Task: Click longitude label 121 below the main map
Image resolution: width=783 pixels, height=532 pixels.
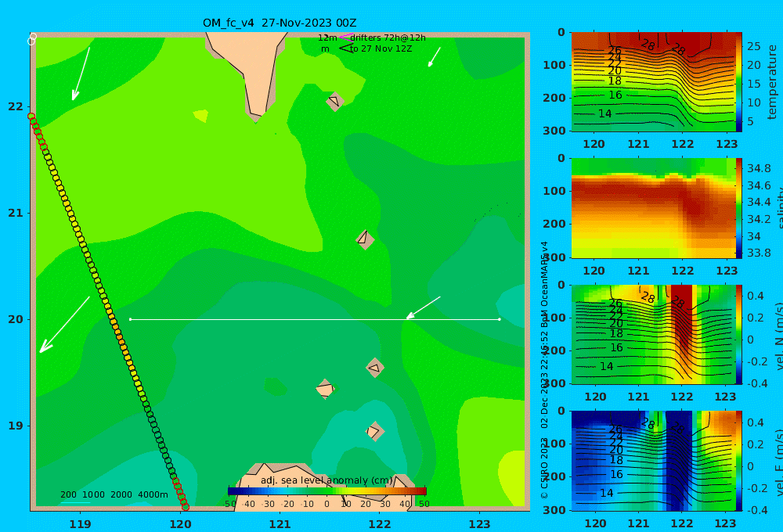Action: pyautogui.click(x=280, y=524)
